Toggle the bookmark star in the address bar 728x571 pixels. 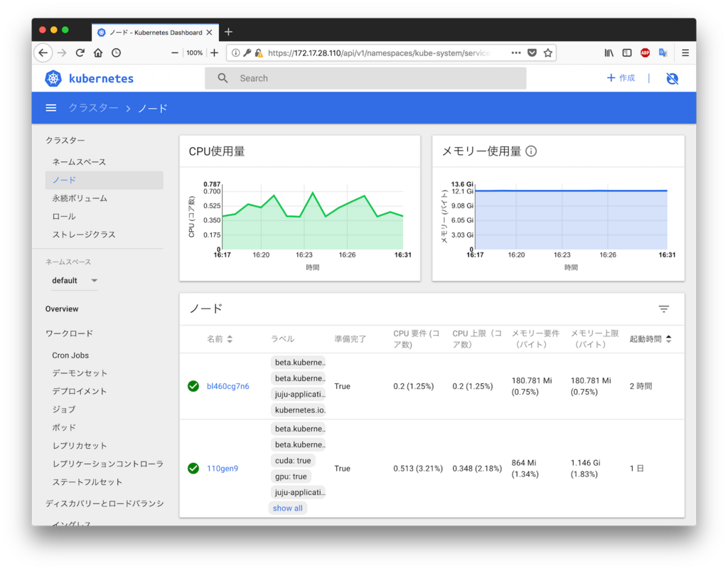547,52
